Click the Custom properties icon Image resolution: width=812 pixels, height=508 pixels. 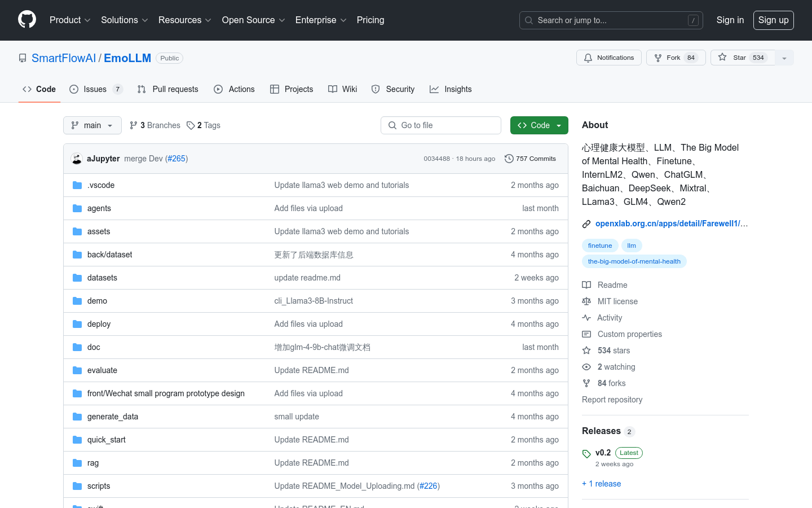point(586,334)
